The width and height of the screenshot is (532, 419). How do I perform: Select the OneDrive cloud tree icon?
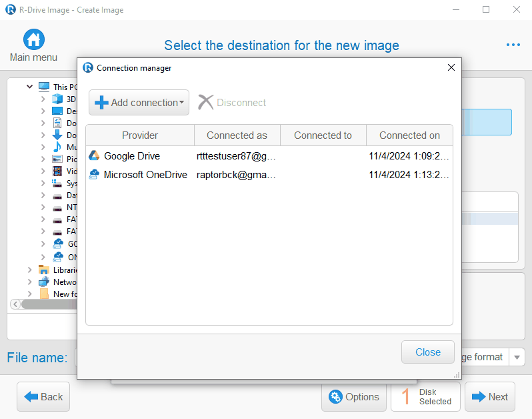click(58, 257)
